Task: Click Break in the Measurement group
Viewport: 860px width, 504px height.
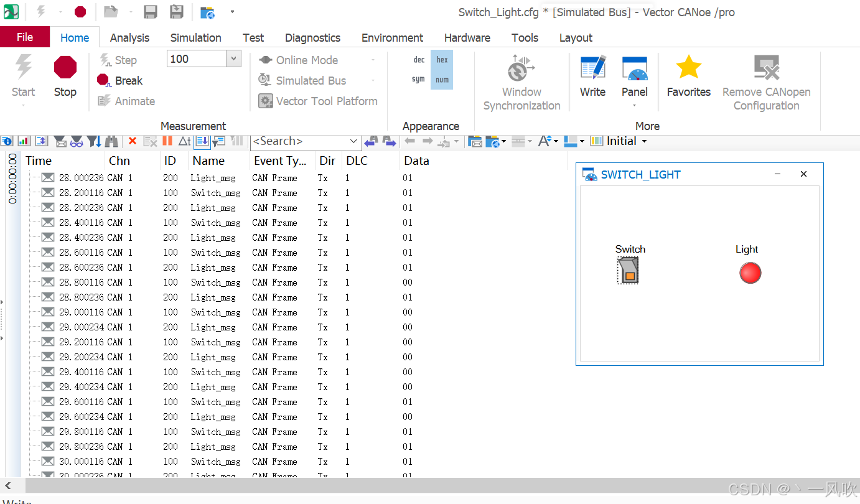Action: (x=120, y=80)
